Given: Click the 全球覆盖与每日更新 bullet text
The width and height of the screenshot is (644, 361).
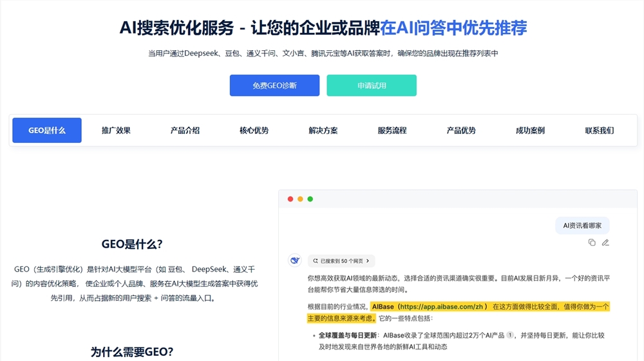Looking at the screenshot, I should click(x=348, y=335).
